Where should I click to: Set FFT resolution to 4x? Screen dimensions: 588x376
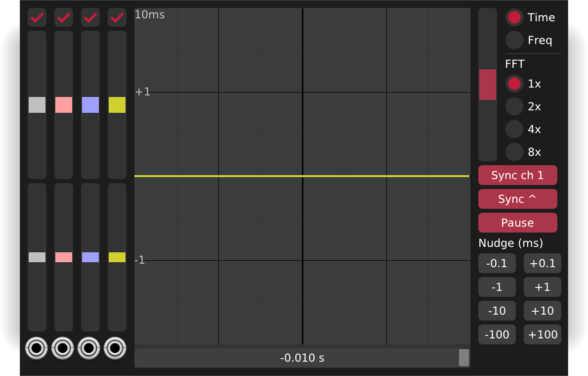point(514,129)
